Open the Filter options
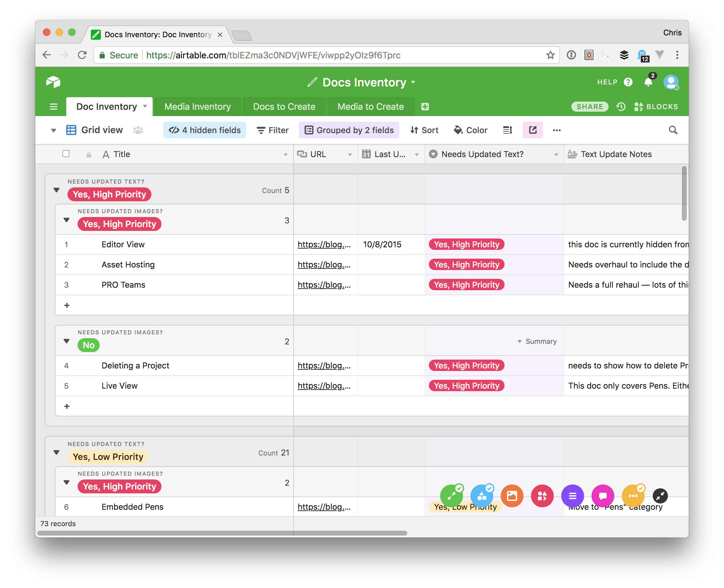 272,130
